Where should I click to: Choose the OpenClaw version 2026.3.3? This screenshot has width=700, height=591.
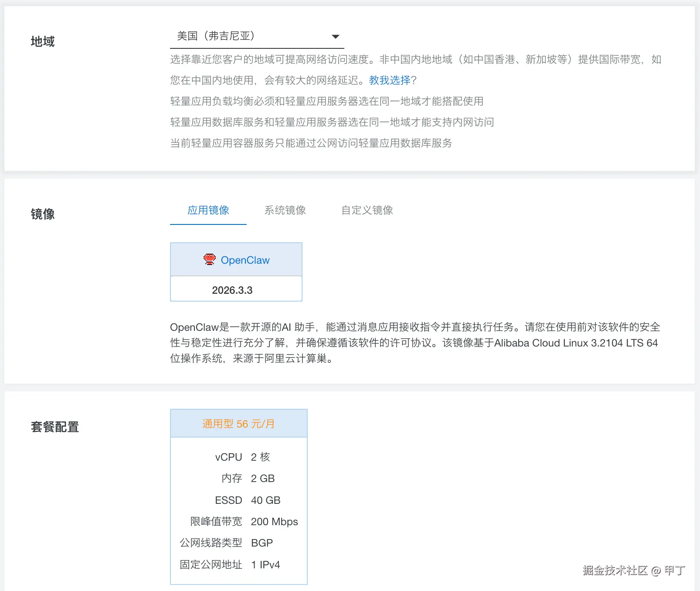pyautogui.click(x=236, y=289)
